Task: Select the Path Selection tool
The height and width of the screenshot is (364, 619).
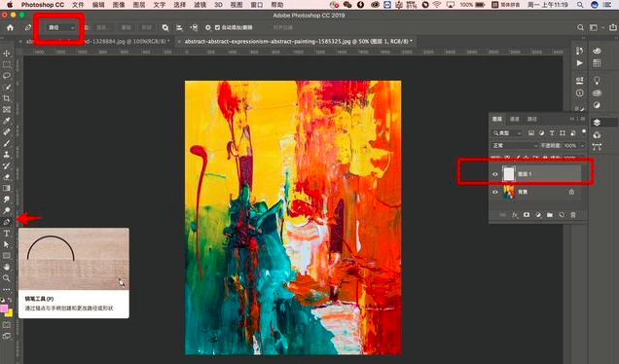Action: (x=7, y=244)
